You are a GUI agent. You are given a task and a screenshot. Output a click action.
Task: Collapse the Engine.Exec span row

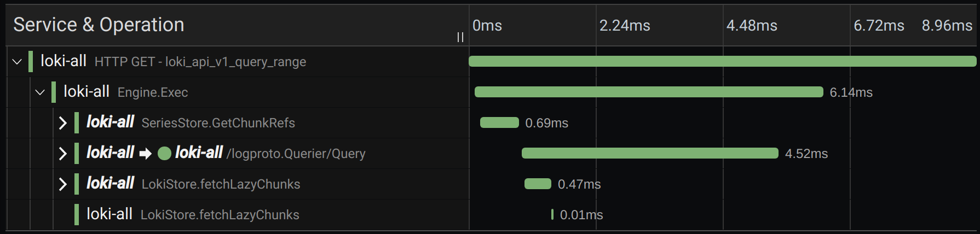(40, 92)
